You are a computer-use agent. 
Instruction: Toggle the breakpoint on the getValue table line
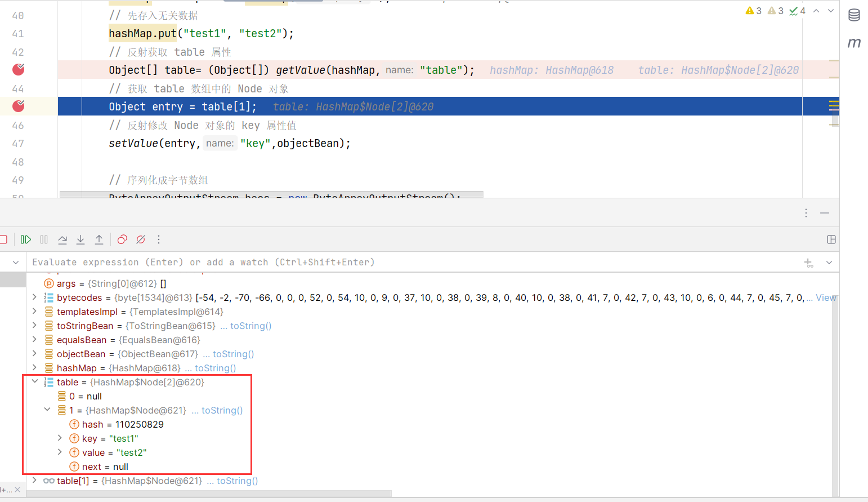[x=19, y=69]
